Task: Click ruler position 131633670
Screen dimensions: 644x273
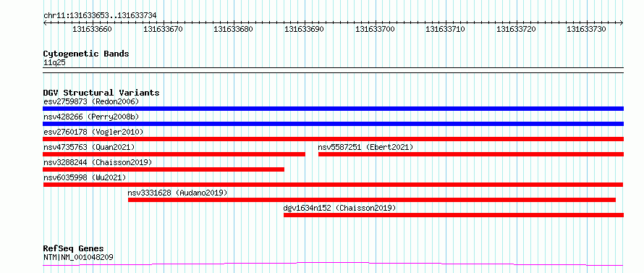Action: [x=163, y=29]
